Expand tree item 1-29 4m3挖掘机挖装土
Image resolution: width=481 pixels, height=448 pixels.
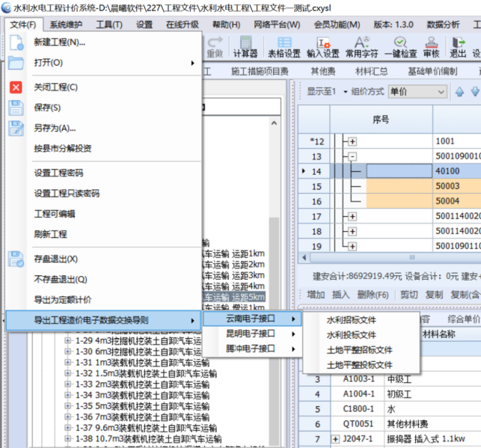point(68,340)
